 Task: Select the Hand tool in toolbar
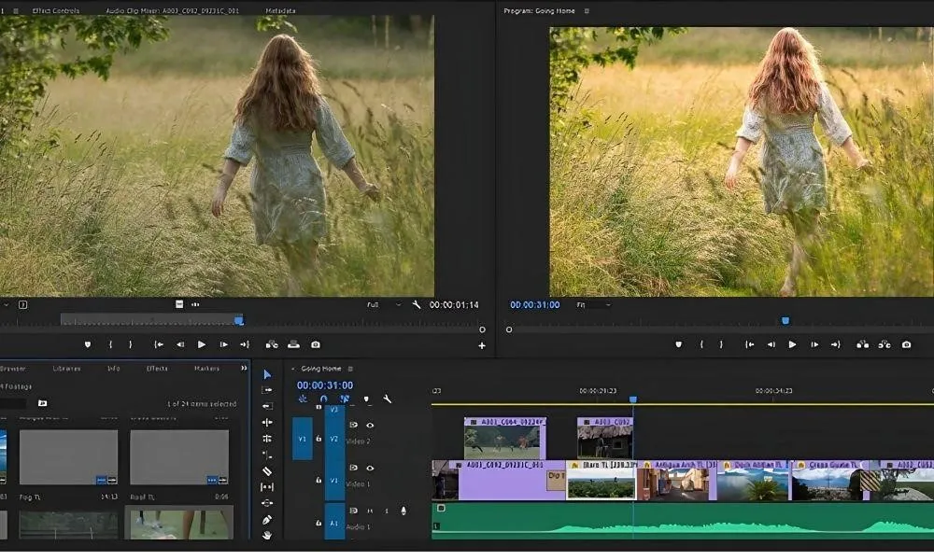[x=267, y=536]
